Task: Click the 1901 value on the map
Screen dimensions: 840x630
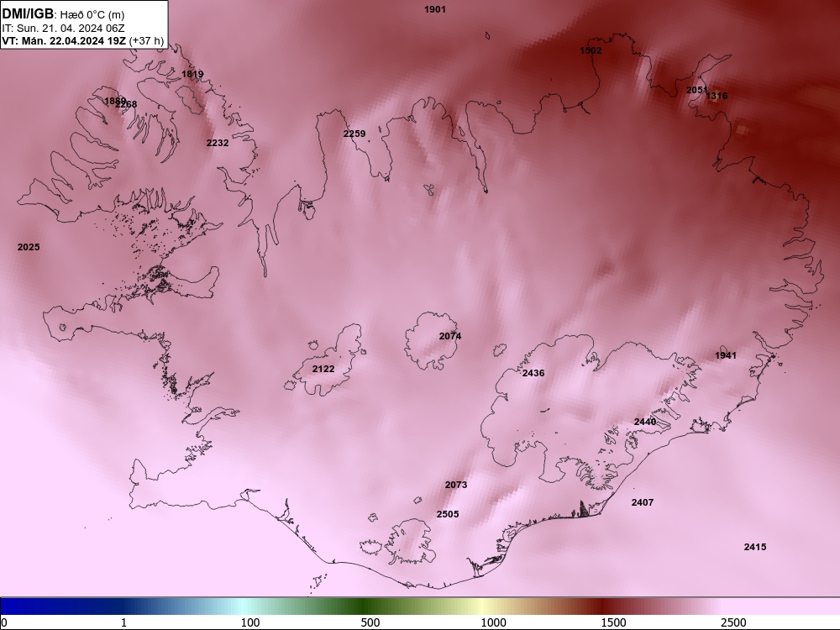Action: click(435, 9)
